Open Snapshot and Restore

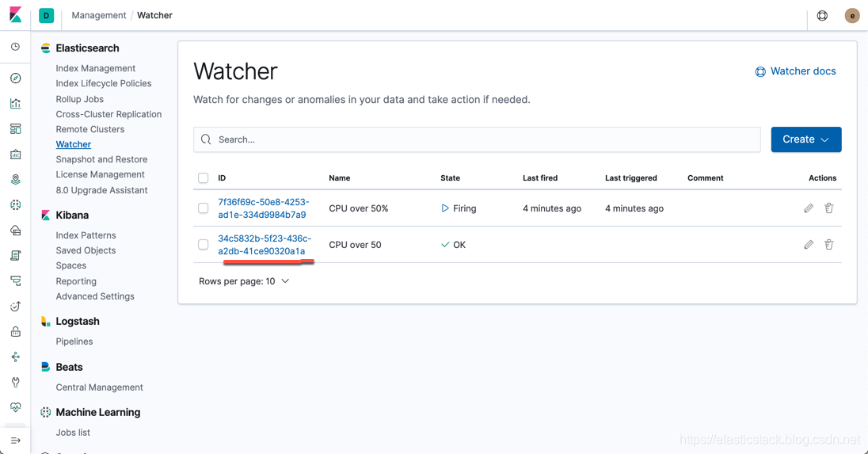(101, 159)
